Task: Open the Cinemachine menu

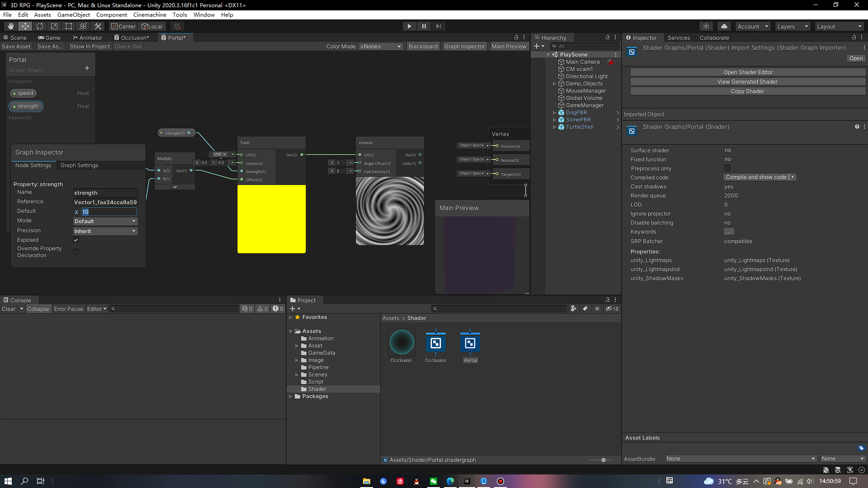Action: click(150, 14)
